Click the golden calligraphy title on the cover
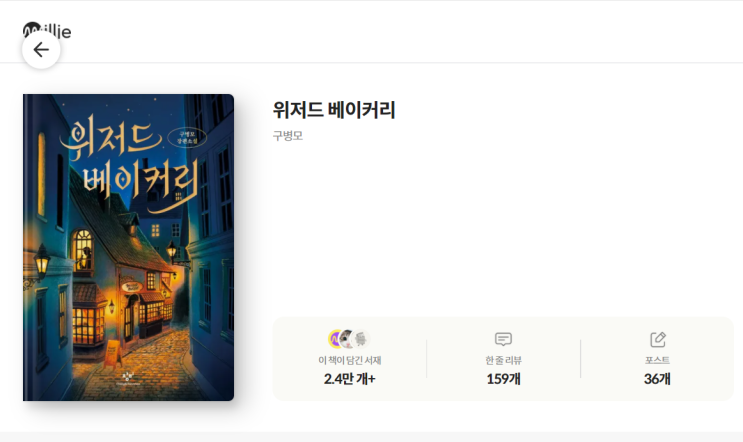 coord(130,161)
